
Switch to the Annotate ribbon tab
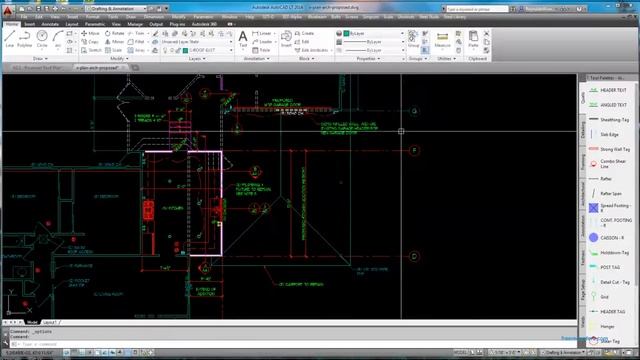point(50,24)
